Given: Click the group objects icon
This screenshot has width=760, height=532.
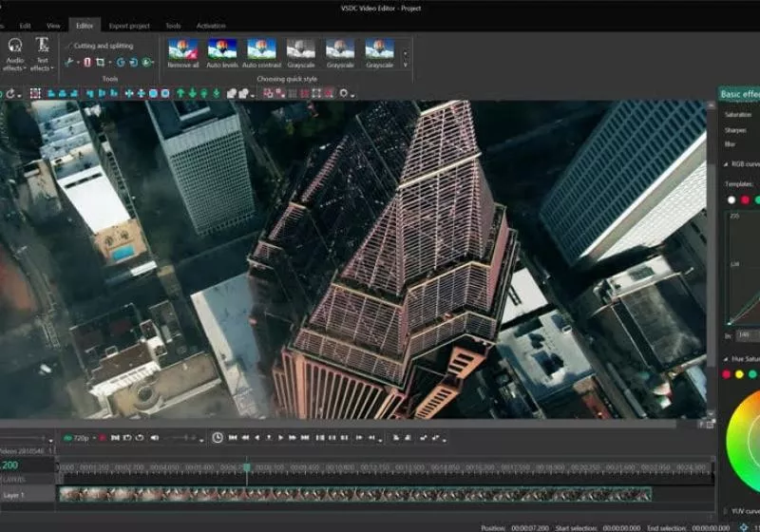Looking at the screenshot, I should 232,93.
